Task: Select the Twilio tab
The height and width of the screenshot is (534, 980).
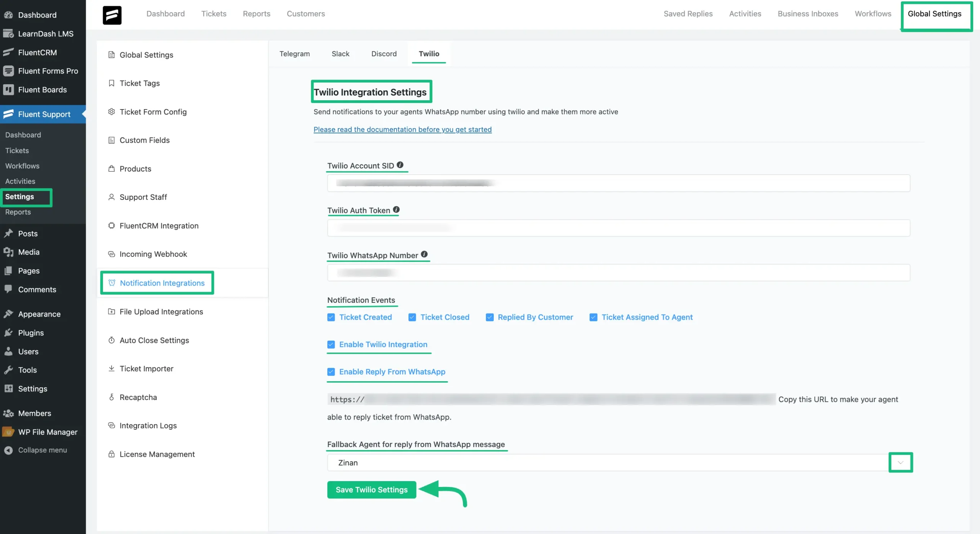Action: [429, 54]
